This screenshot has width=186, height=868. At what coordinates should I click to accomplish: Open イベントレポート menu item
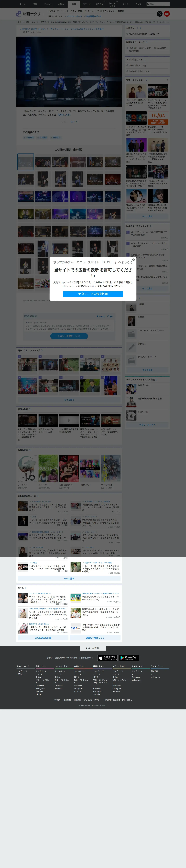tap(73, 16)
